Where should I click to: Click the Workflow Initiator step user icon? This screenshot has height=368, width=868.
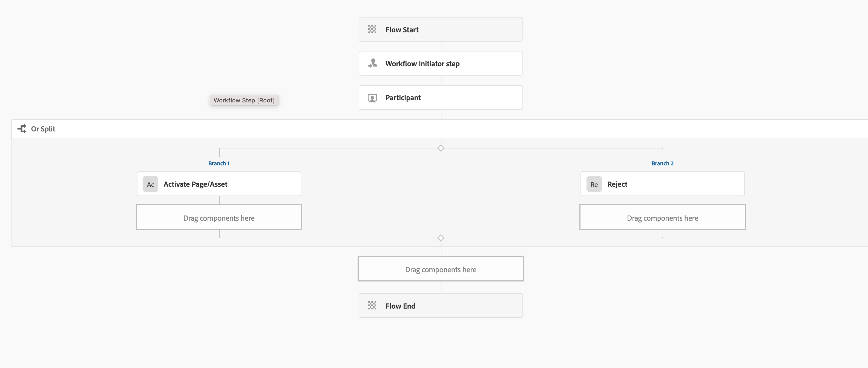(372, 63)
